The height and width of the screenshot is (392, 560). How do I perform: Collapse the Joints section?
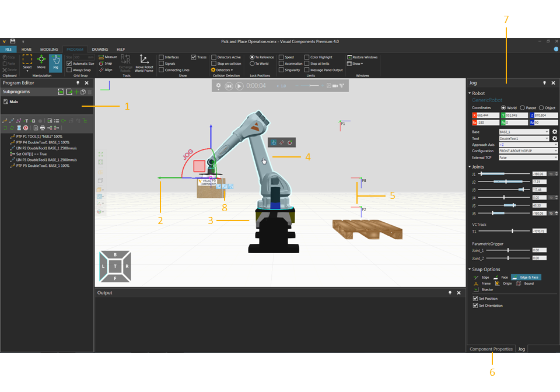pyautogui.click(x=470, y=167)
